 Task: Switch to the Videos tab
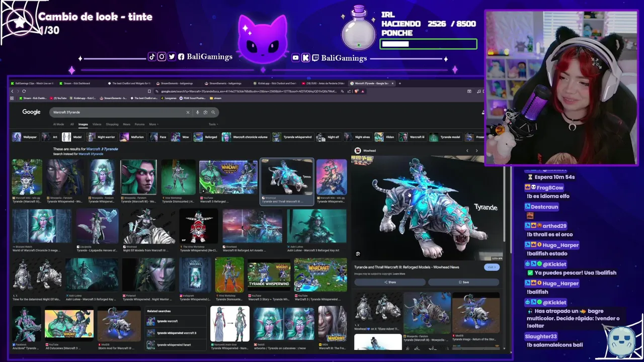(97, 124)
